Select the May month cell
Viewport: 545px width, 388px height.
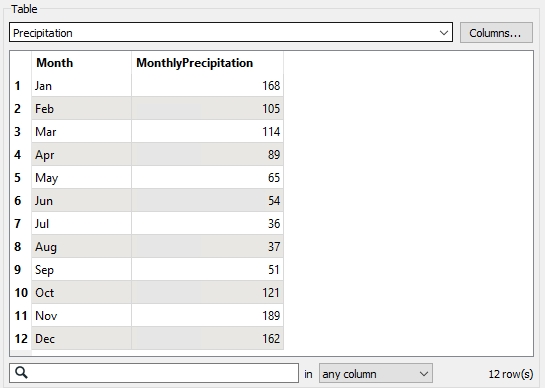pyautogui.click(x=81, y=177)
